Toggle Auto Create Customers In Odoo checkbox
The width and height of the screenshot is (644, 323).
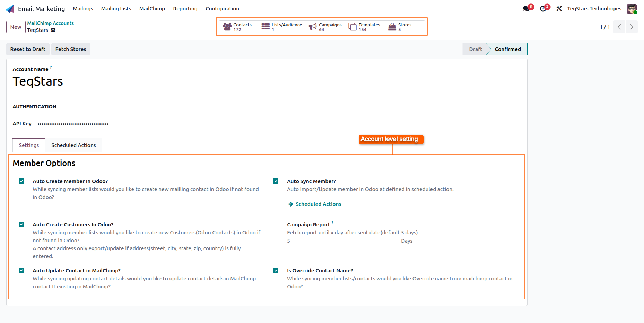21,225
